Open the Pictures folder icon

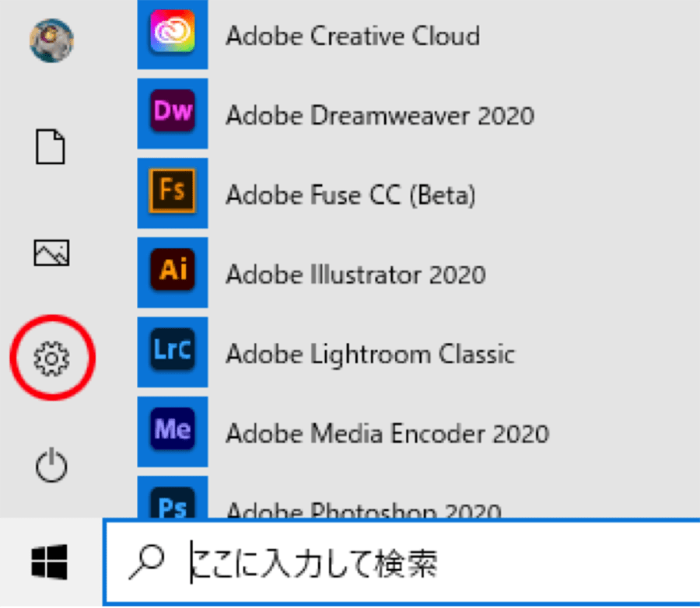(51, 252)
